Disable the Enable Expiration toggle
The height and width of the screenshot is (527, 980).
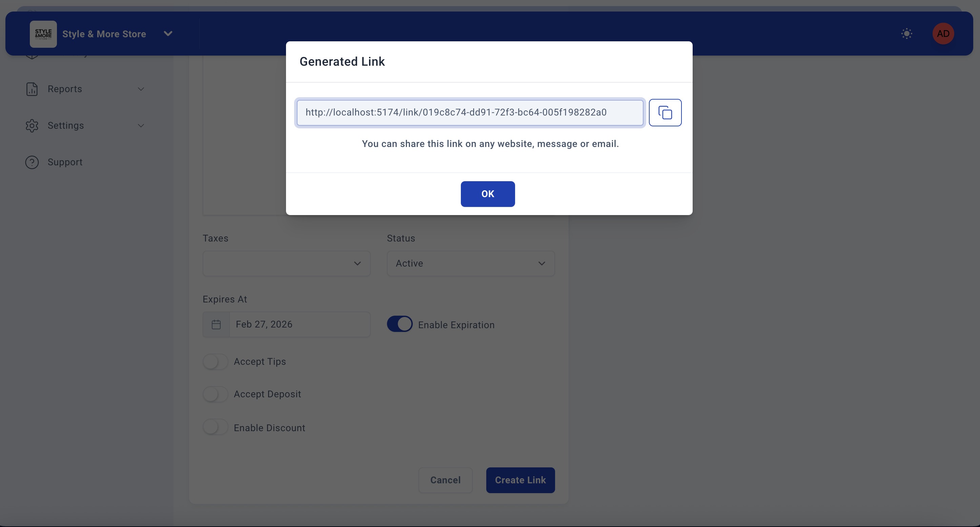400,324
